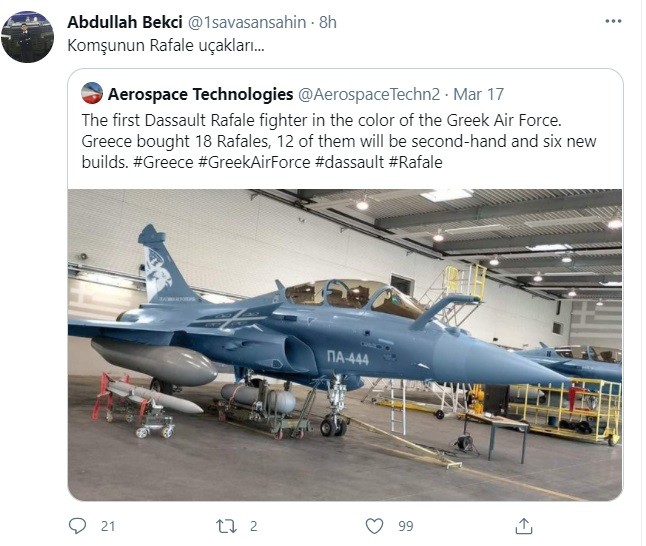Click the @AerospaceTechn2 handle
The height and width of the screenshot is (546, 646).
coord(369,94)
